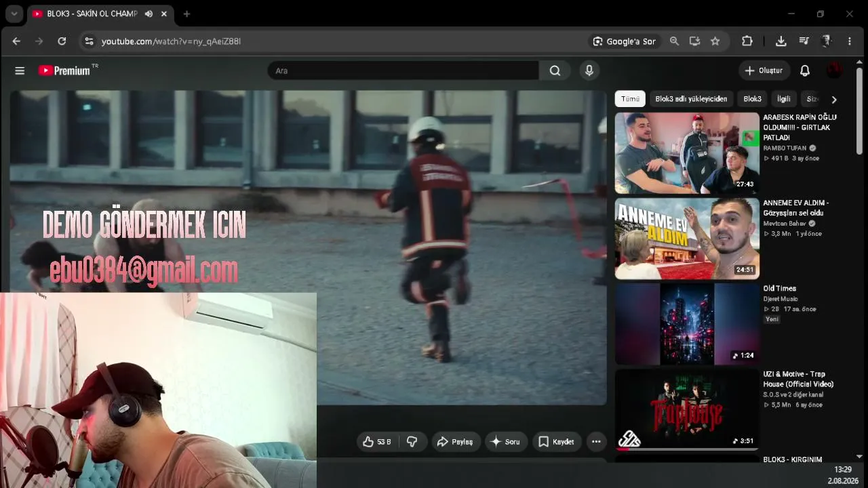Open the Chrome profile picture button
The height and width of the screenshot is (488, 868).
point(826,41)
